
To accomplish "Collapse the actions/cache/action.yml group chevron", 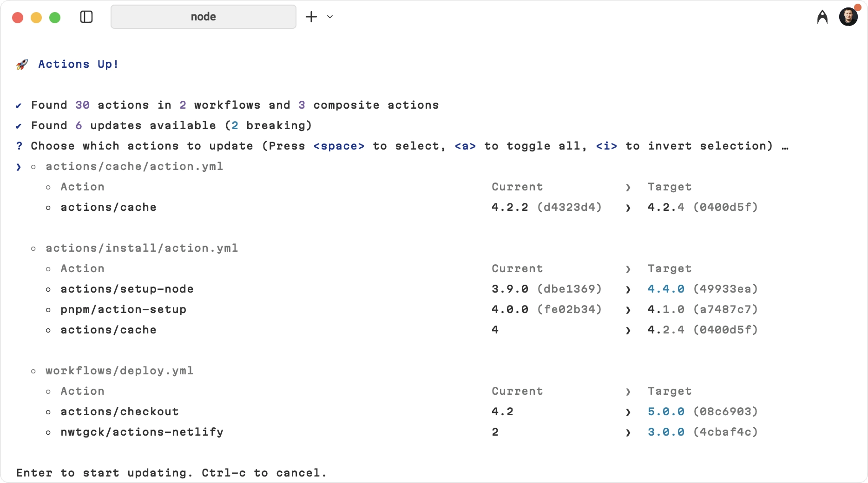I will click(19, 167).
